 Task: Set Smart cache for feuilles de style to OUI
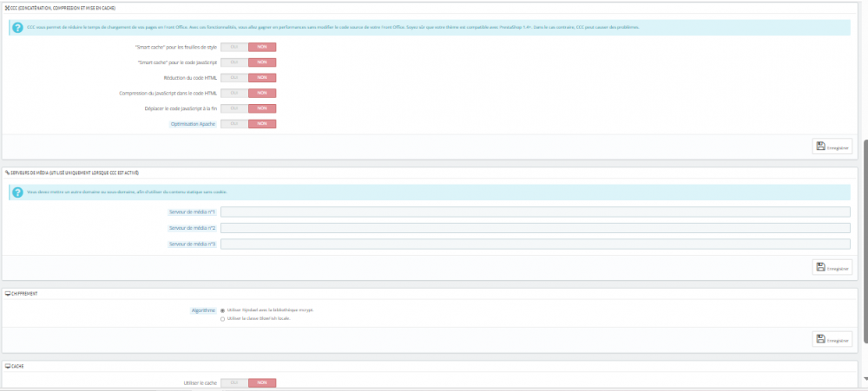click(234, 47)
